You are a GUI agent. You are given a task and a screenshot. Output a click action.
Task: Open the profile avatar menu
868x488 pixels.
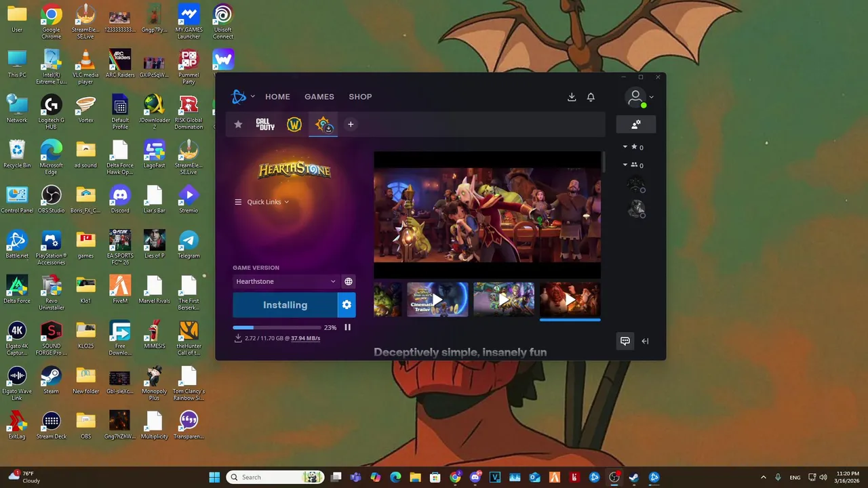coord(639,98)
